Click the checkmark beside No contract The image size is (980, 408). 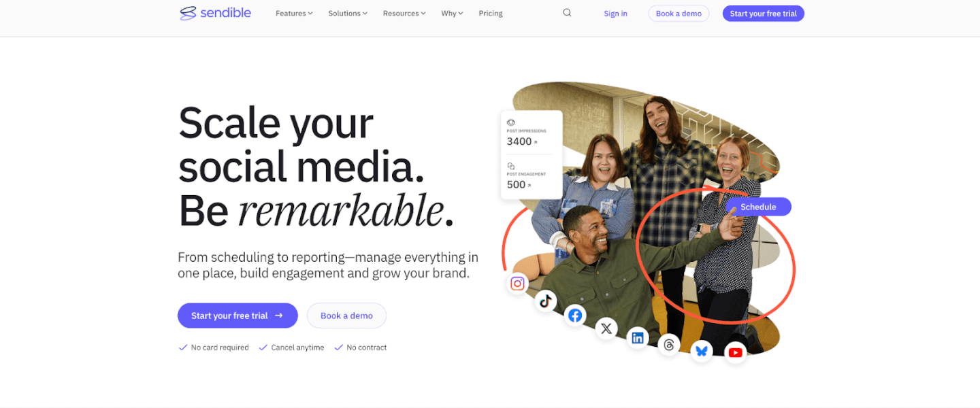click(338, 347)
